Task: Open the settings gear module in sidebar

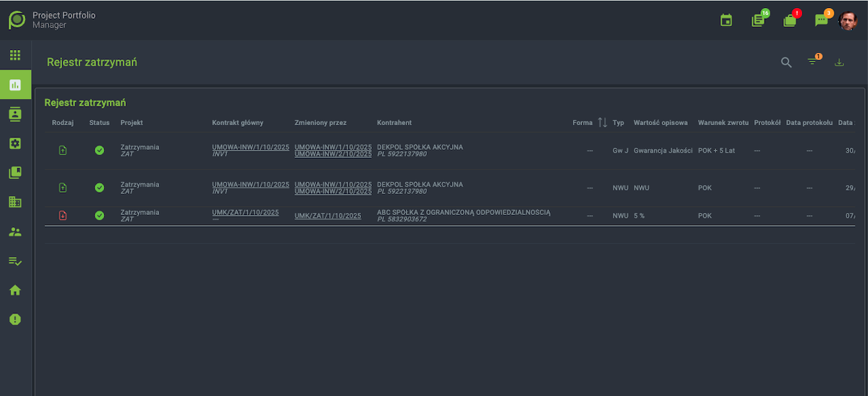Action: (x=15, y=143)
